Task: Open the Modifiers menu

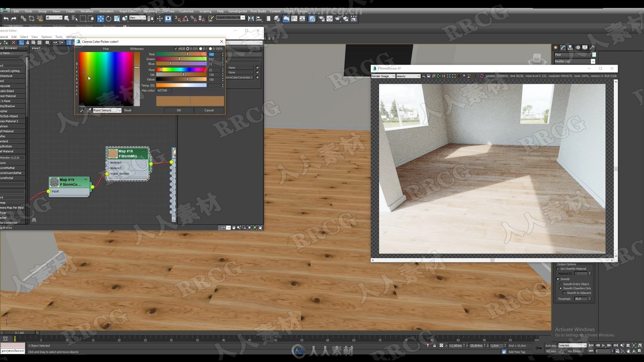Action: 87,11
